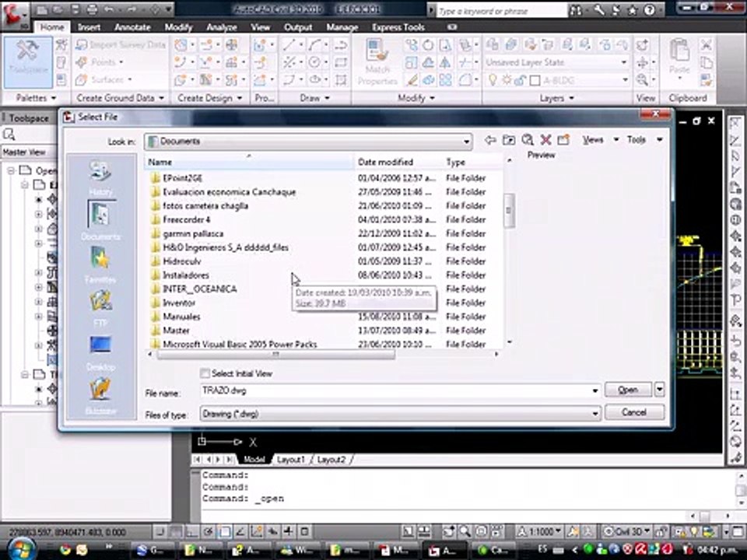Open Chrome from the taskbar

pos(65,550)
